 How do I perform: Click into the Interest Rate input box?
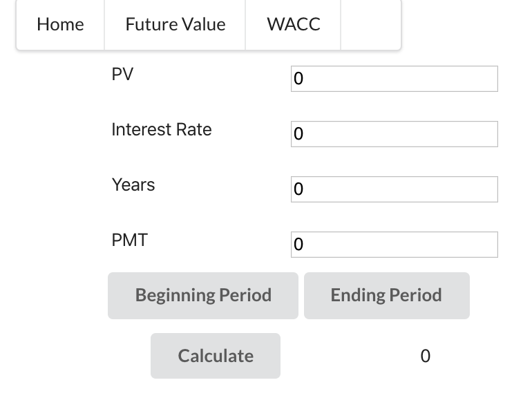point(395,134)
